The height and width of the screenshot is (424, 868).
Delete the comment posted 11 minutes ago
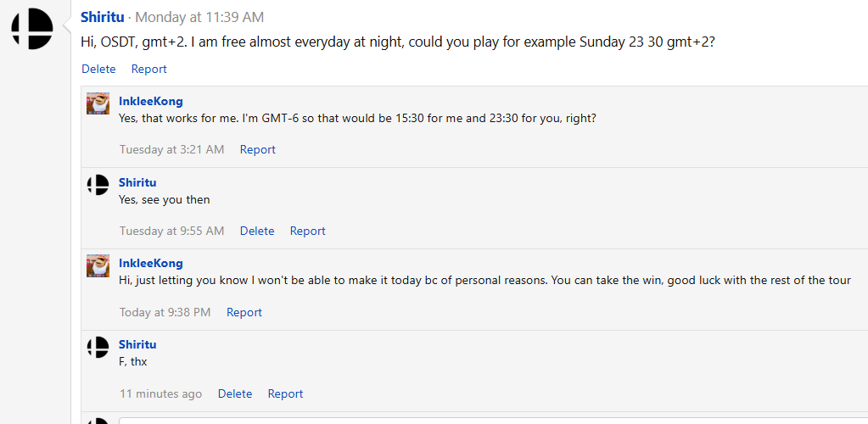pyautogui.click(x=235, y=393)
